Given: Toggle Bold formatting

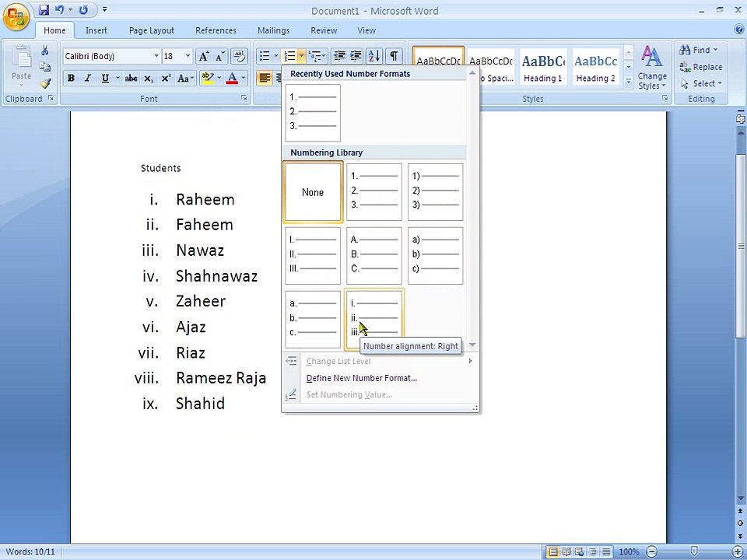Looking at the screenshot, I should [71, 78].
